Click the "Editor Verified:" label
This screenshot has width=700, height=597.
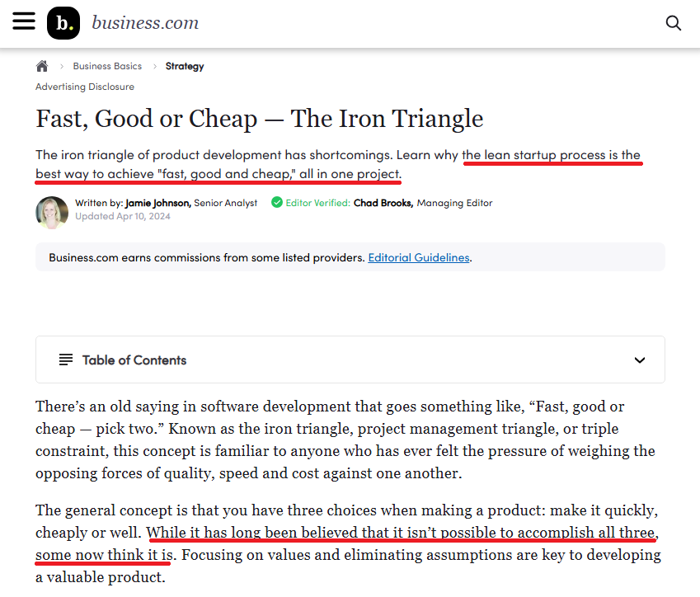[x=317, y=203]
